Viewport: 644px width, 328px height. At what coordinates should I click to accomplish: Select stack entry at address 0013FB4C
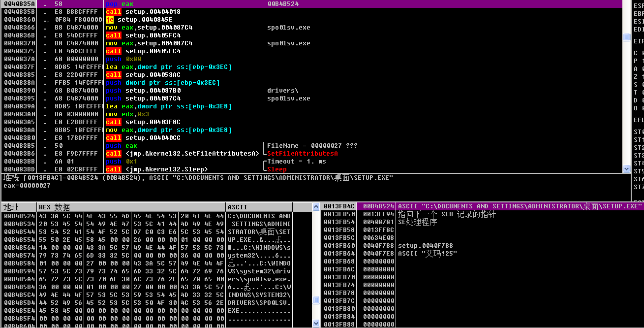483,206
